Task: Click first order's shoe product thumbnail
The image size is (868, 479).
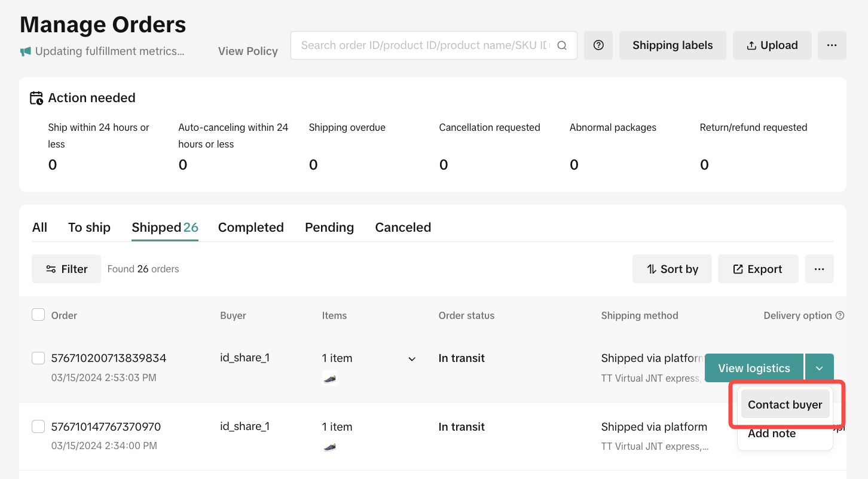Action: pyautogui.click(x=329, y=378)
